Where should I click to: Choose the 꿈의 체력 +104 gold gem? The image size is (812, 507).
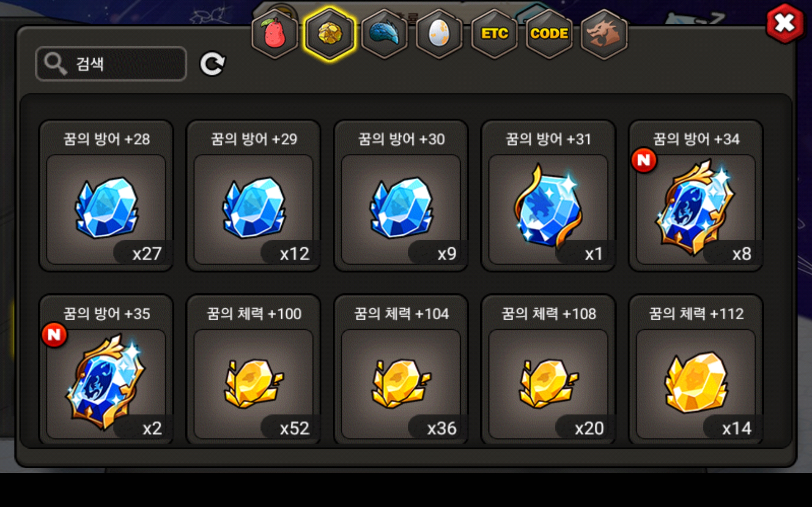click(401, 369)
